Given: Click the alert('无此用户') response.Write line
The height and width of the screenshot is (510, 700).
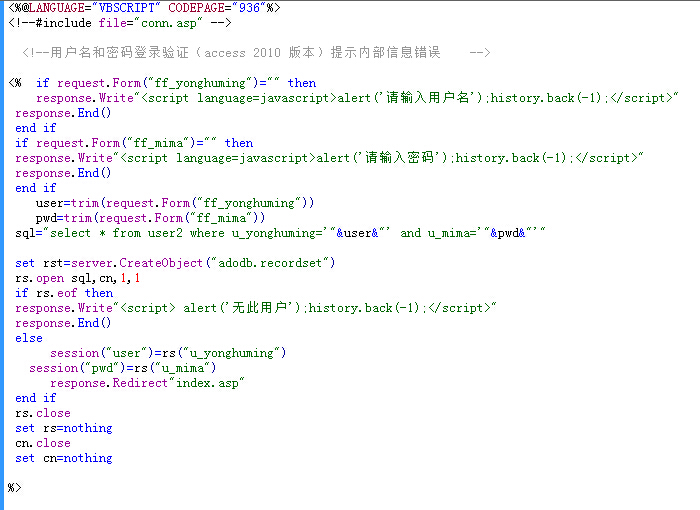Looking at the screenshot, I should point(255,308).
